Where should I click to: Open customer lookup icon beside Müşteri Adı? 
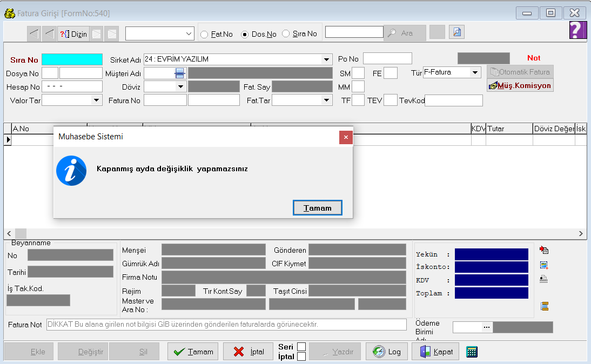tap(180, 73)
